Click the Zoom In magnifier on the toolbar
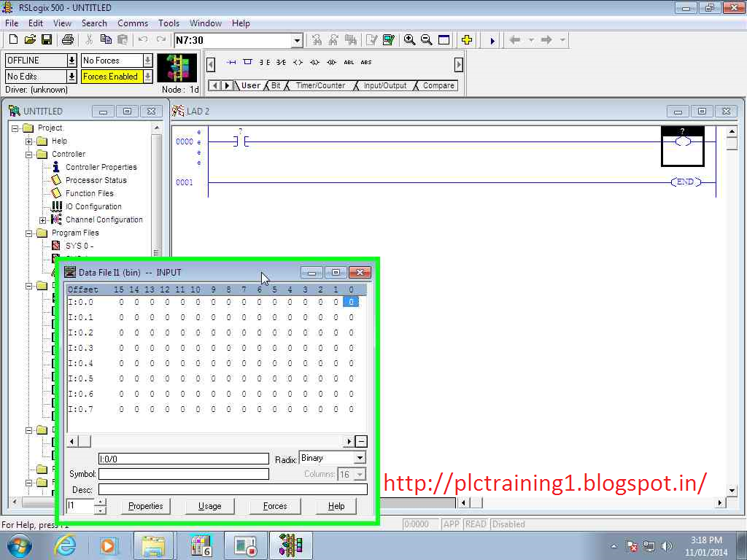 pos(410,40)
